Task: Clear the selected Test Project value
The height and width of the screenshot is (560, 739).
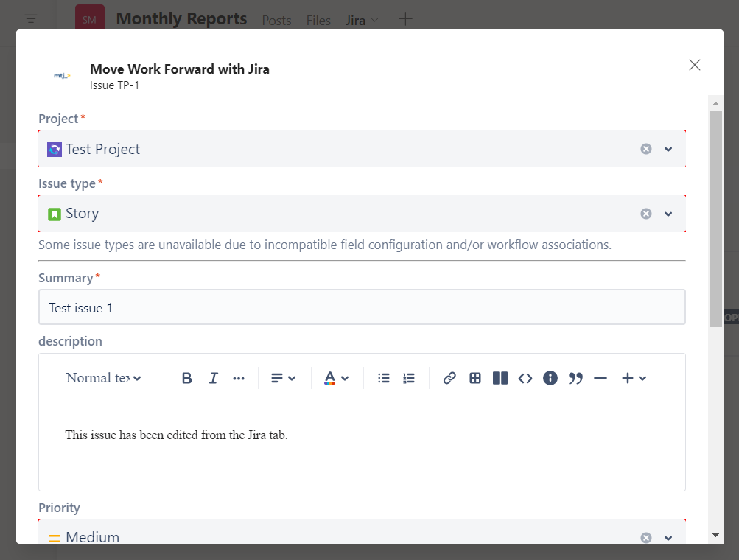Action: (646, 149)
